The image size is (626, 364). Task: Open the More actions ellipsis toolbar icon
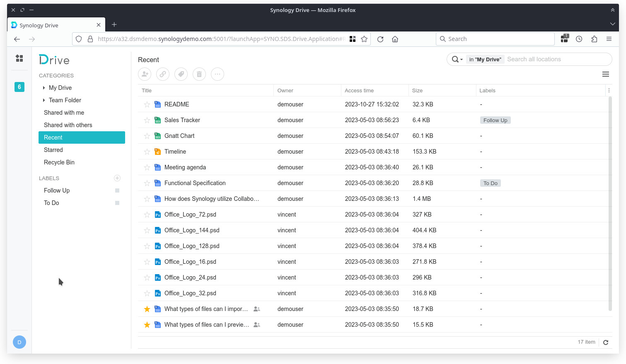(x=218, y=74)
